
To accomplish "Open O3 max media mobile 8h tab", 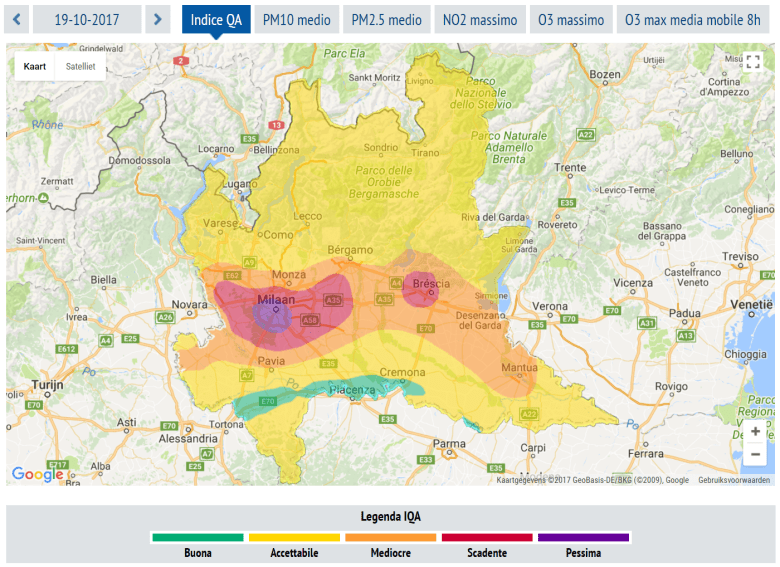I will (692, 20).
